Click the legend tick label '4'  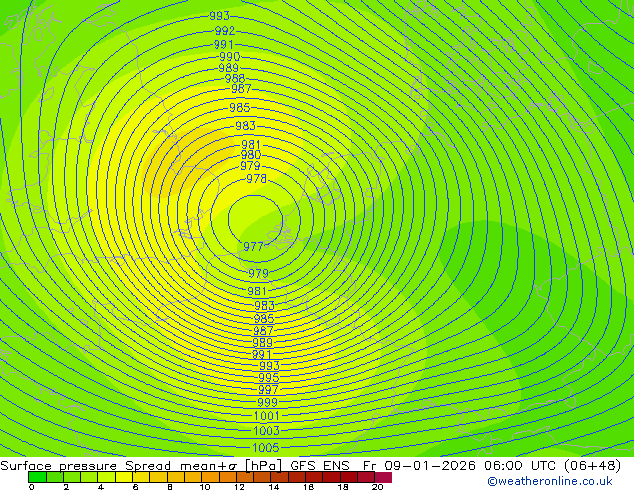tap(101, 487)
